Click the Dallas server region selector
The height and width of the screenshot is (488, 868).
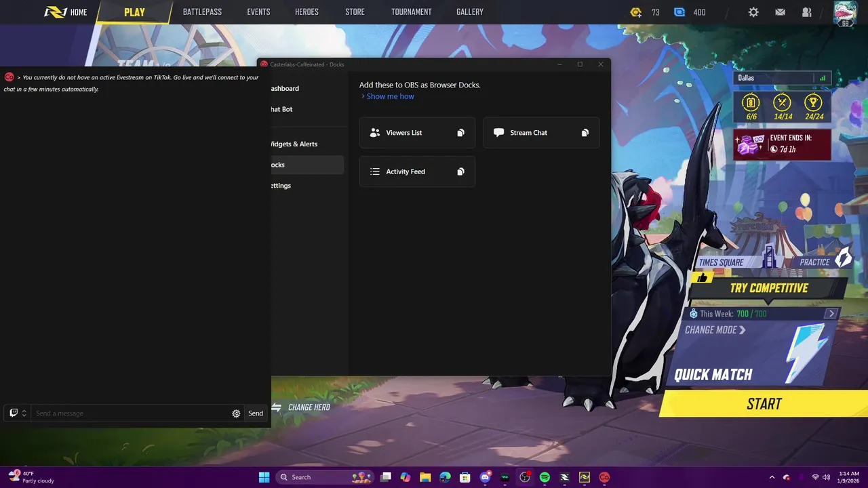[783, 78]
